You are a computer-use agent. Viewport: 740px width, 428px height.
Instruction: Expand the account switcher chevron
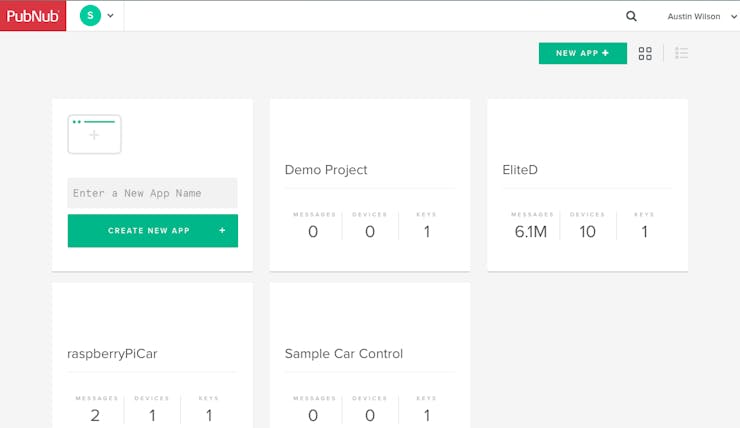[110, 16]
